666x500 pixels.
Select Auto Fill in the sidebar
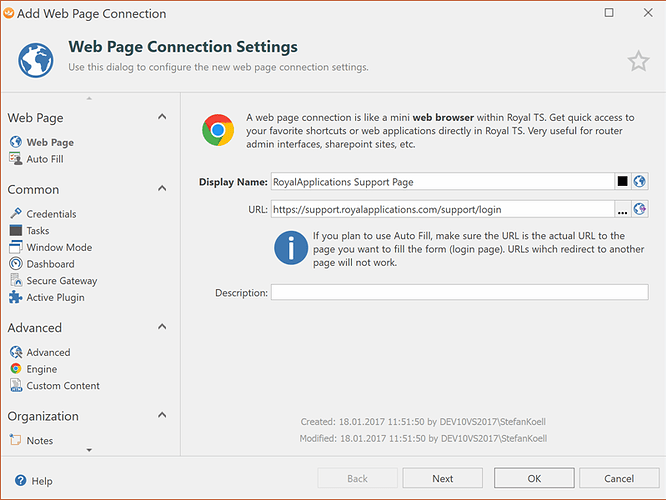point(45,159)
